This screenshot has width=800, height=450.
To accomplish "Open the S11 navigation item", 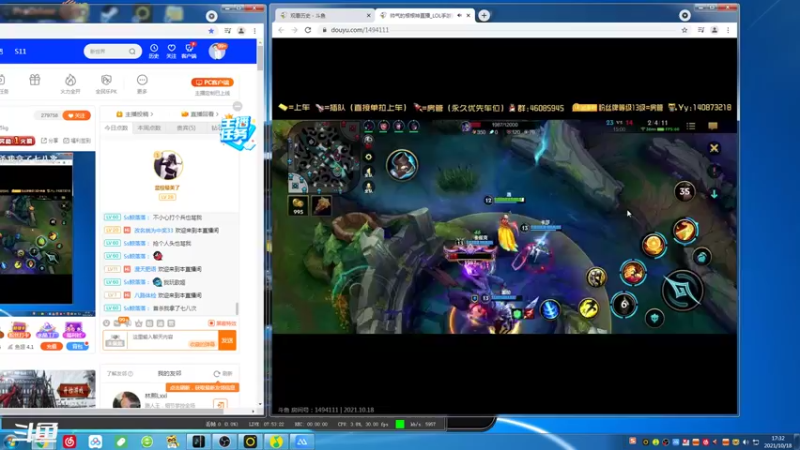I will 20,52.
